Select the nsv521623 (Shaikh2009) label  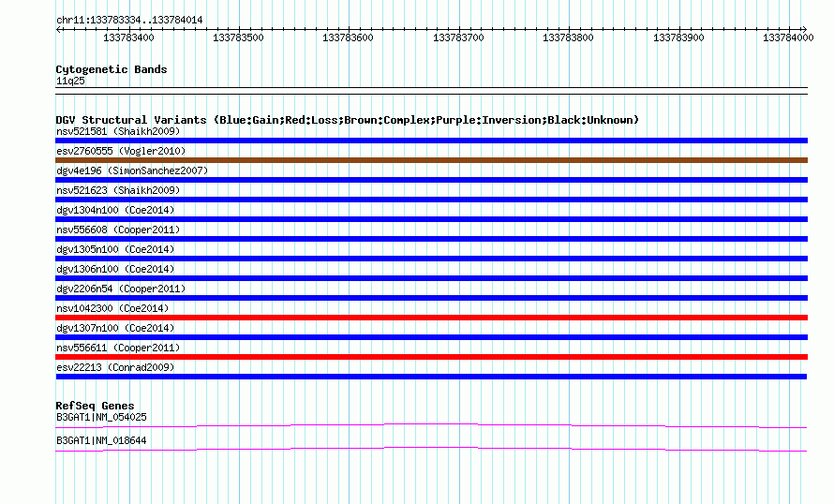(118, 190)
